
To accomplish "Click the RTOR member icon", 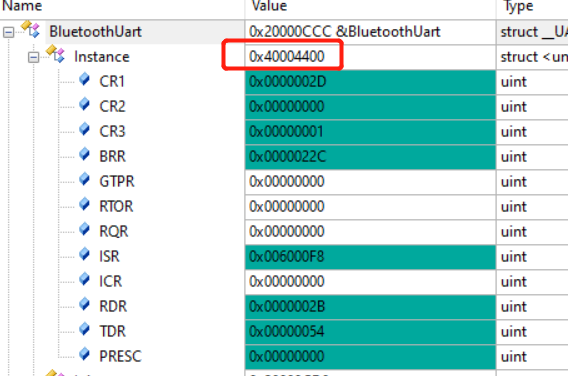I will coord(84,204).
